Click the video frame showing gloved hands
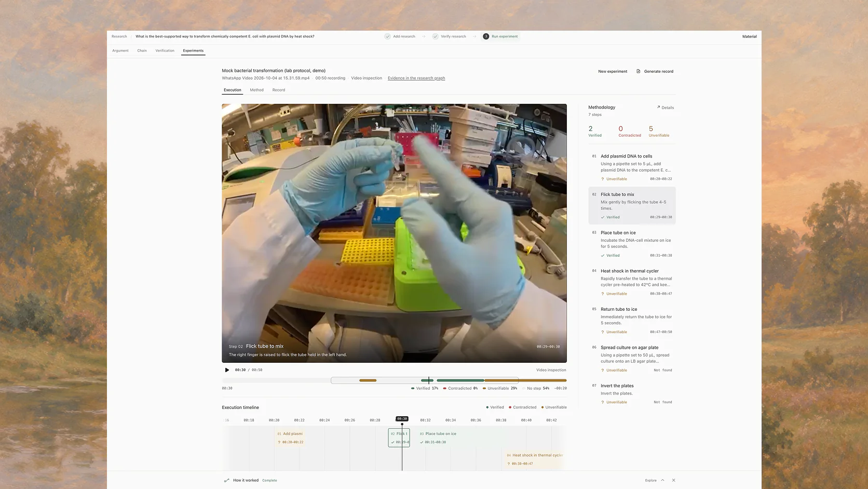The height and width of the screenshot is (489, 868). (394, 233)
